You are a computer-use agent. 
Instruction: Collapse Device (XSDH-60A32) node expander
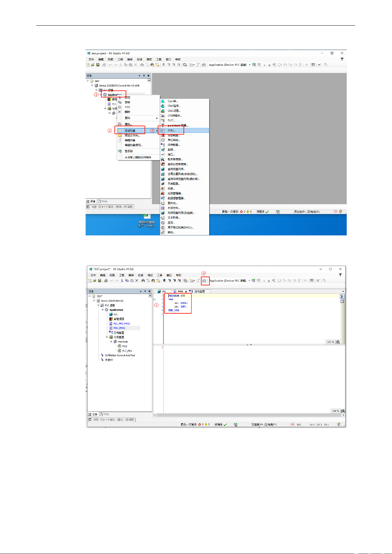coord(94,301)
